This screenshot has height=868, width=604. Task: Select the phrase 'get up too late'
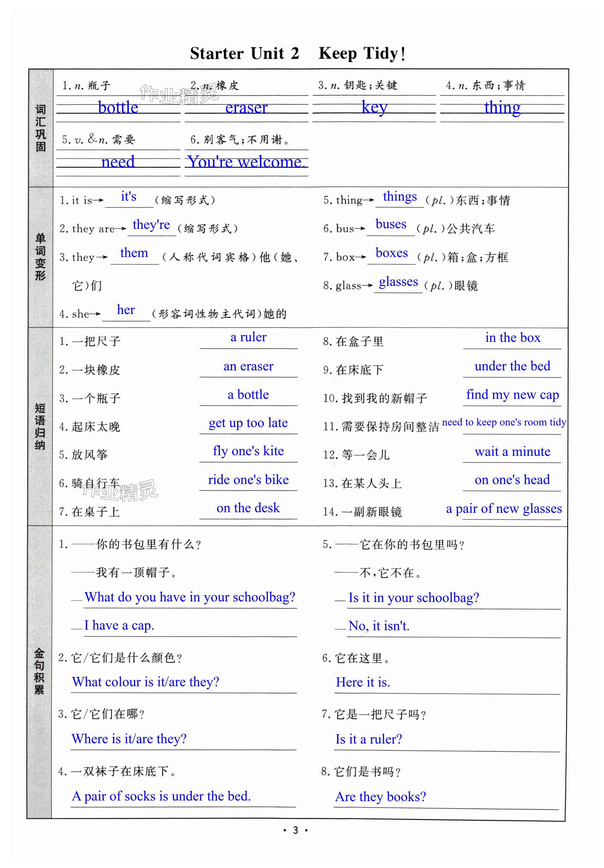point(248,423)
